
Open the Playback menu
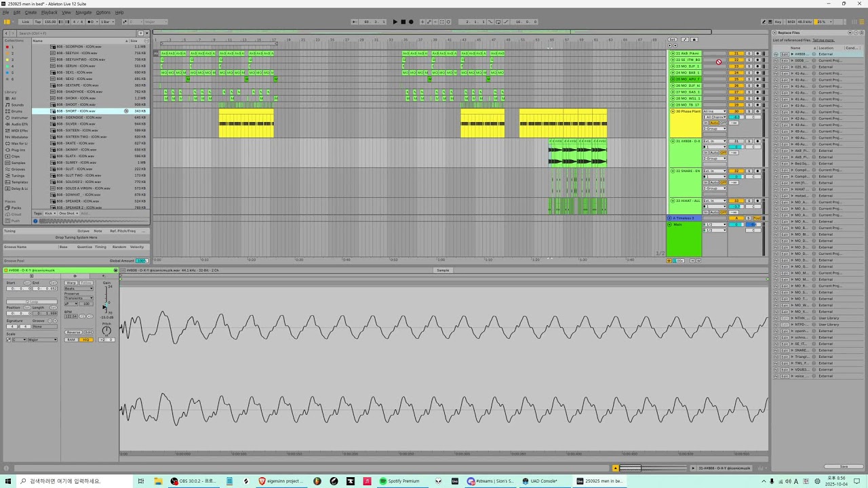(x=49, y=12)
